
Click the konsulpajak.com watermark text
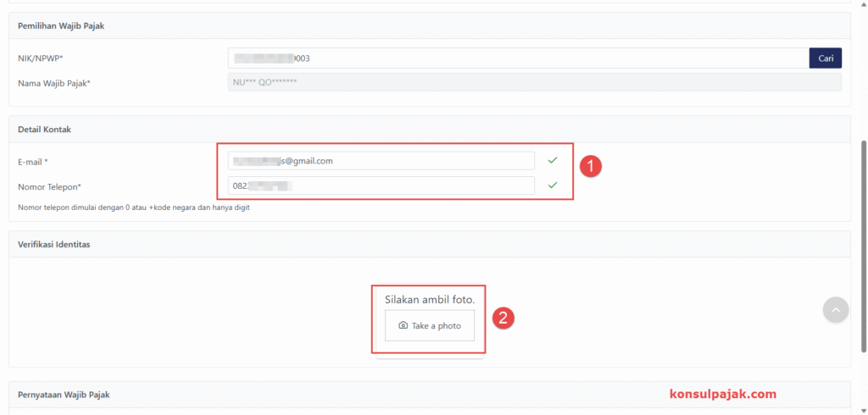(722, 394)
